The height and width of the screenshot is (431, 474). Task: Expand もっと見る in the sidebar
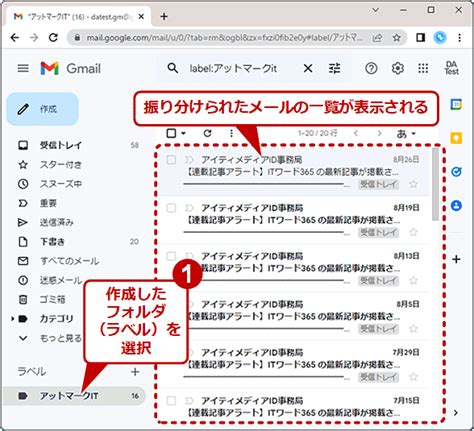click(48, 338)
